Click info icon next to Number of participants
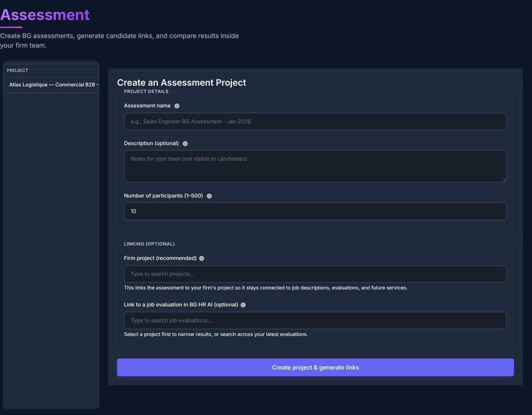Image resolution: width=532 pixels, height=415 pixels. coord(209,196)
